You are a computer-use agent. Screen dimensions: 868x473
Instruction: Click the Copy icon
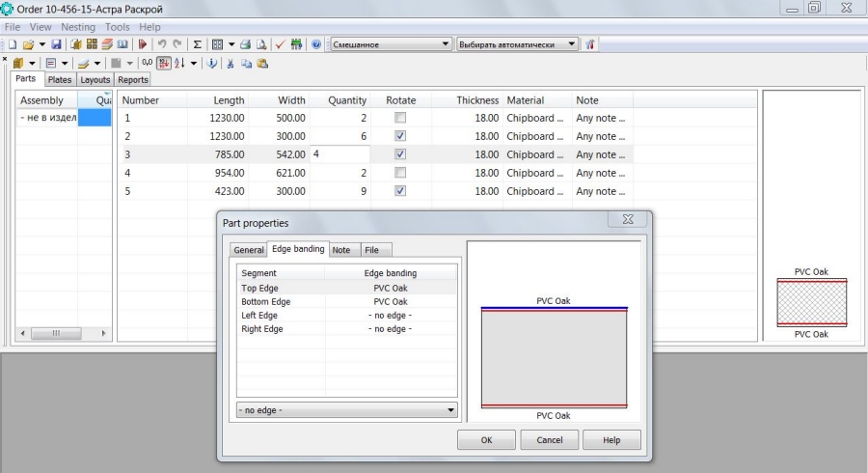click(x=246, y=63)
